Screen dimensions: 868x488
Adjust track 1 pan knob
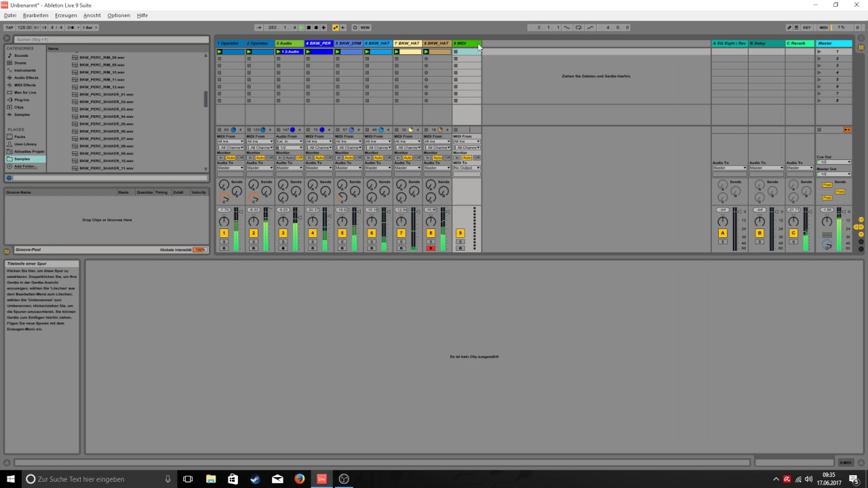[x=224, y=221]
